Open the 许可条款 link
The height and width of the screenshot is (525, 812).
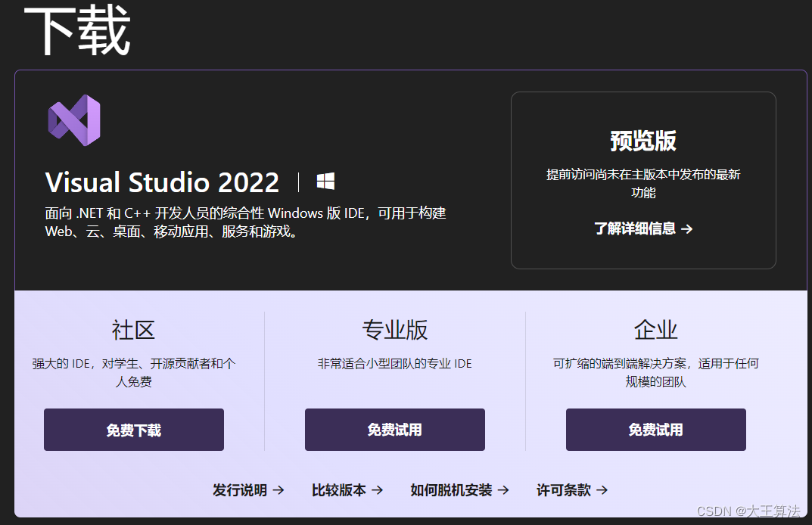click(x=571, y=489)
